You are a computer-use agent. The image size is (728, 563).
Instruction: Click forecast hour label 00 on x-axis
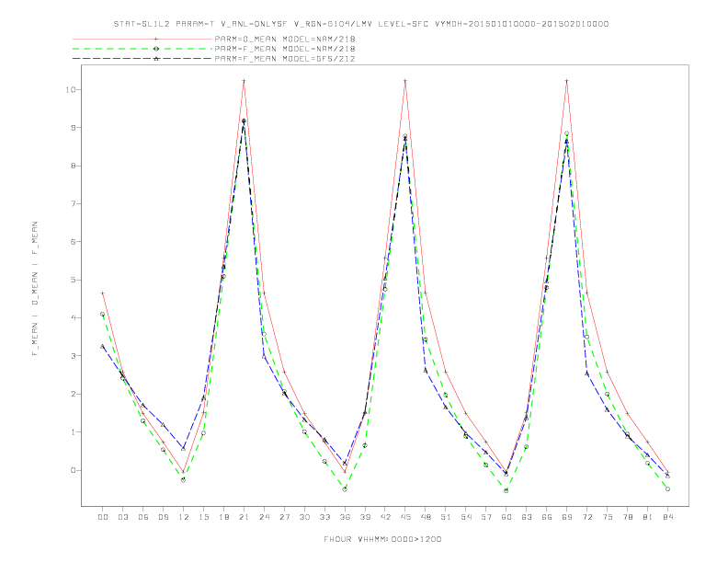pos(103,517)
